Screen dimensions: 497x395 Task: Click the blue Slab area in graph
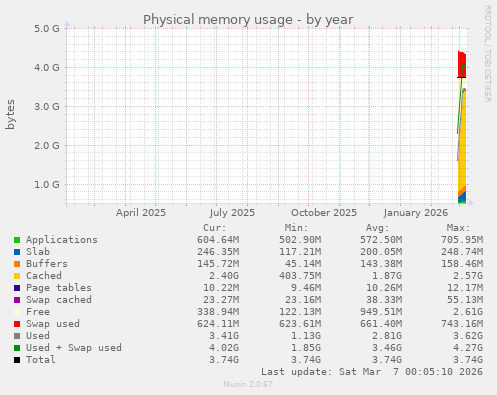(x=462, y=197)
